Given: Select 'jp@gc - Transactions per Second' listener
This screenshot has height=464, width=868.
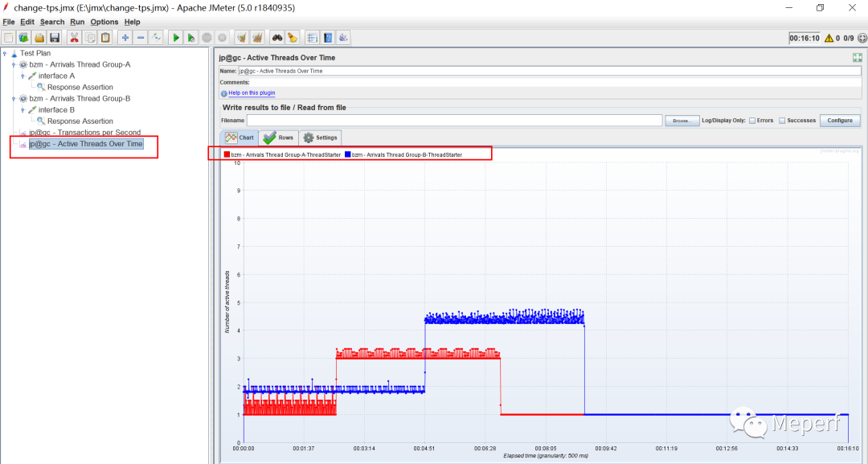Looking at the screenshot, I should [x=84, y=133].
